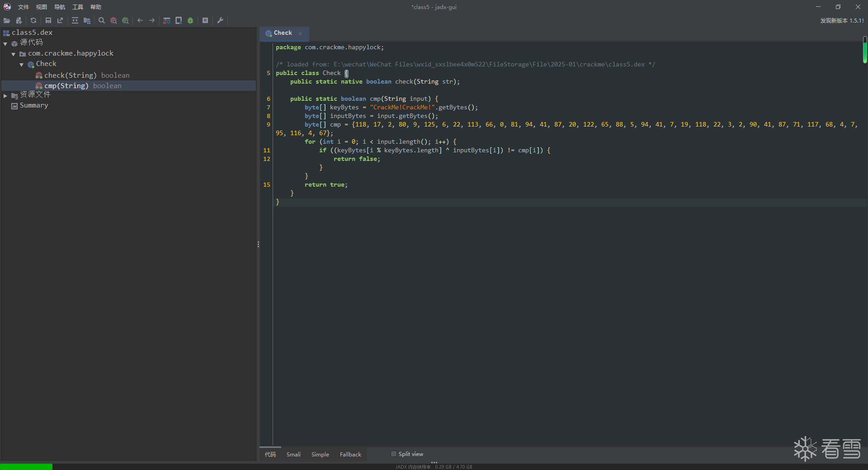The image size is (868, 470).
Task: Select check(String) method in tree
Action: [71, 75]
